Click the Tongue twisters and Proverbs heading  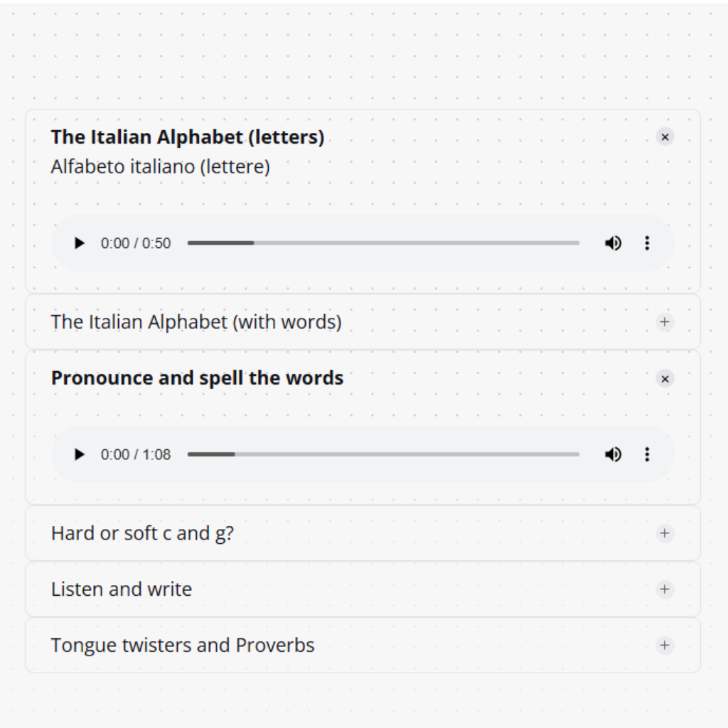pos(183,646)
